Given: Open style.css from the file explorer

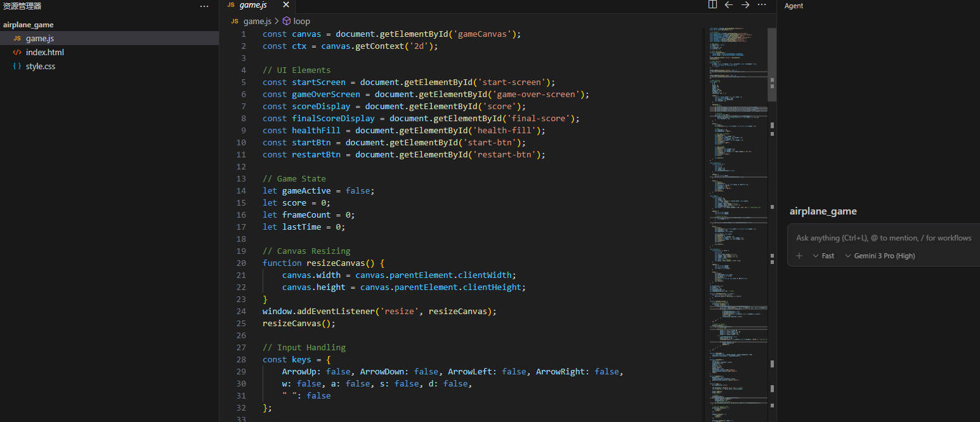Looking at the screenshot, I should tap(40, 67).
